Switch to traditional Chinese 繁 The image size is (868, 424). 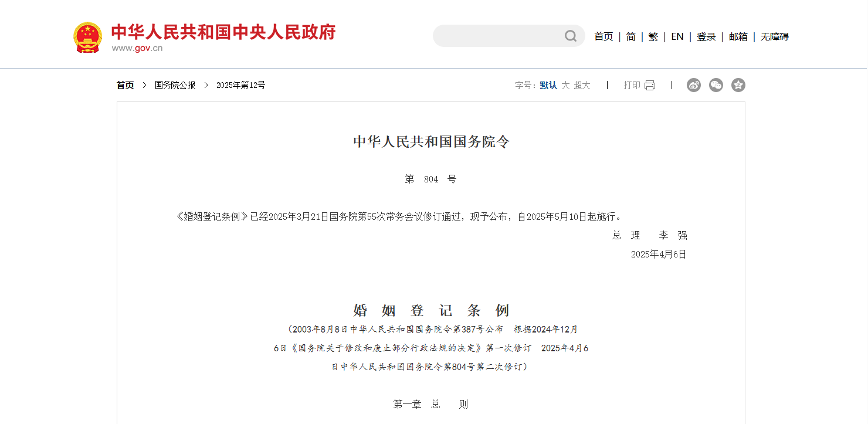(x=653, y=36)
